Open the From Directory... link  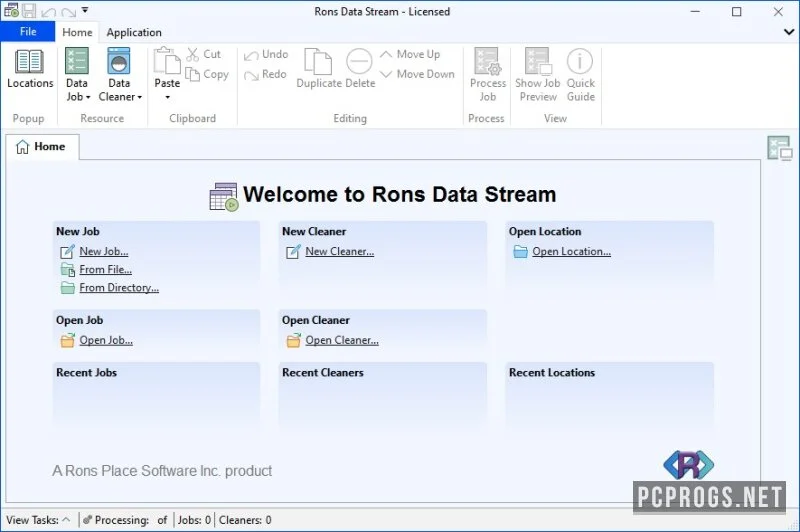[x=119, y=288]
